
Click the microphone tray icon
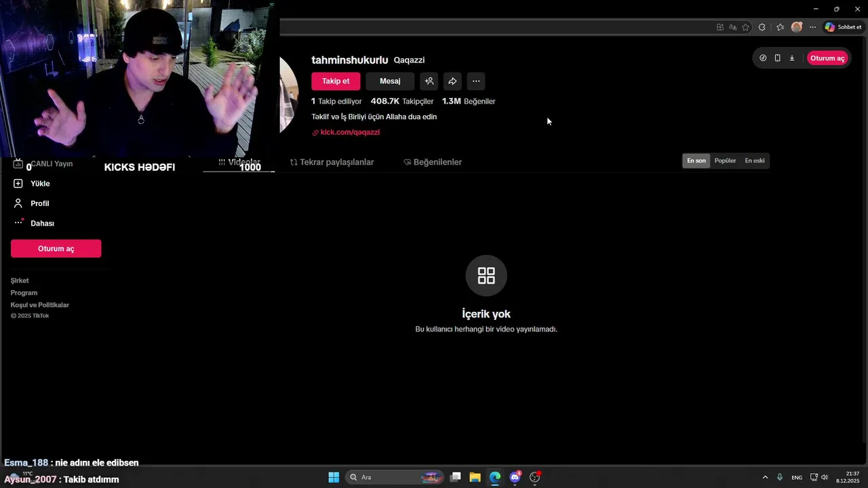(x=780, y=477)
